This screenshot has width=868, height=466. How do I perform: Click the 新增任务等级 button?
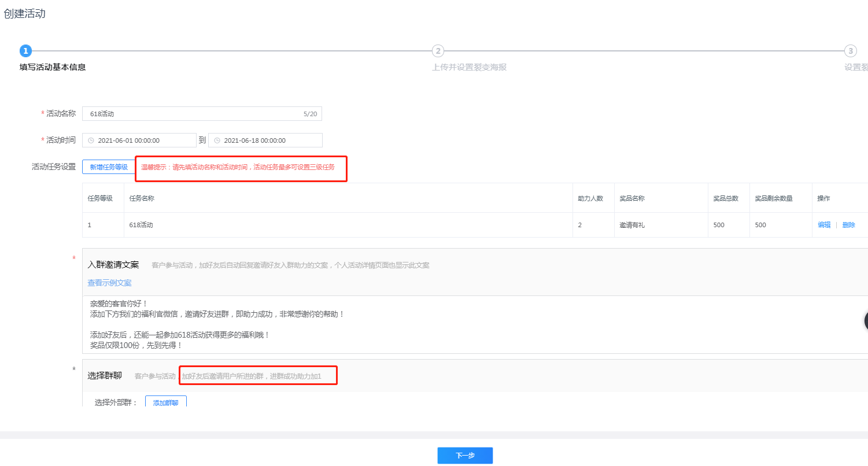[109, 167]
